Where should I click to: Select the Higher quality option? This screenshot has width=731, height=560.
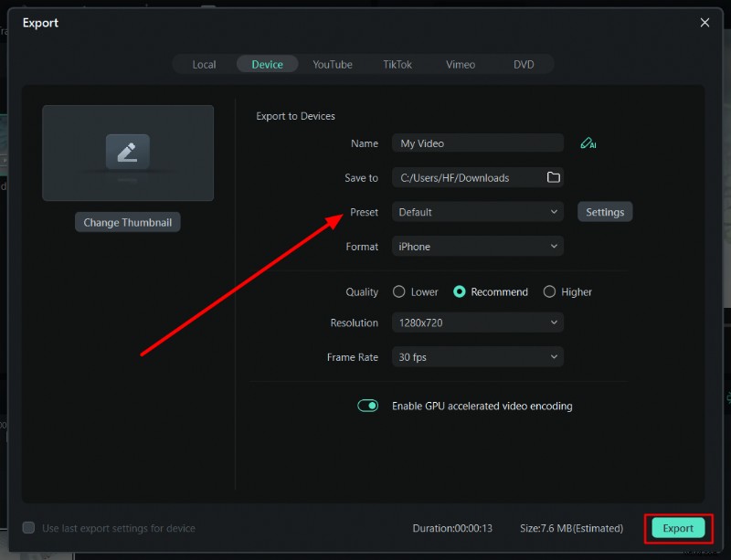[x=549, y=291]
